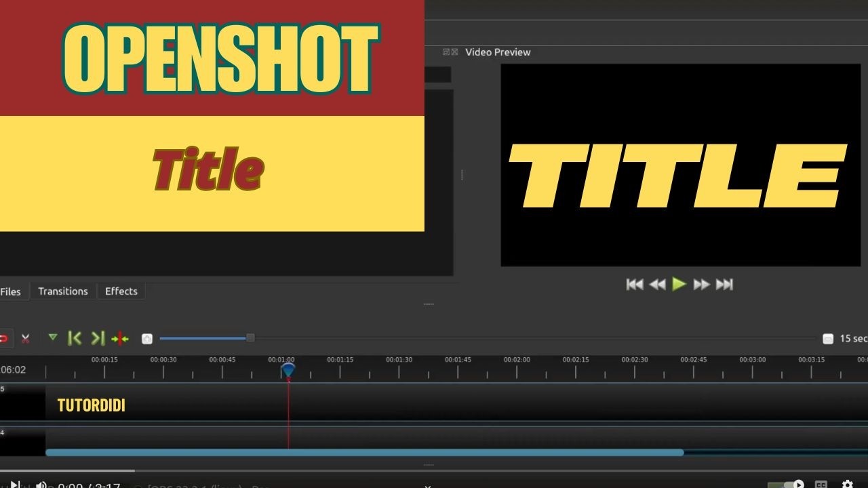This screenshot has height=488, width=868.
Task: Float the Video Preview panel
Action: point(446,52)
